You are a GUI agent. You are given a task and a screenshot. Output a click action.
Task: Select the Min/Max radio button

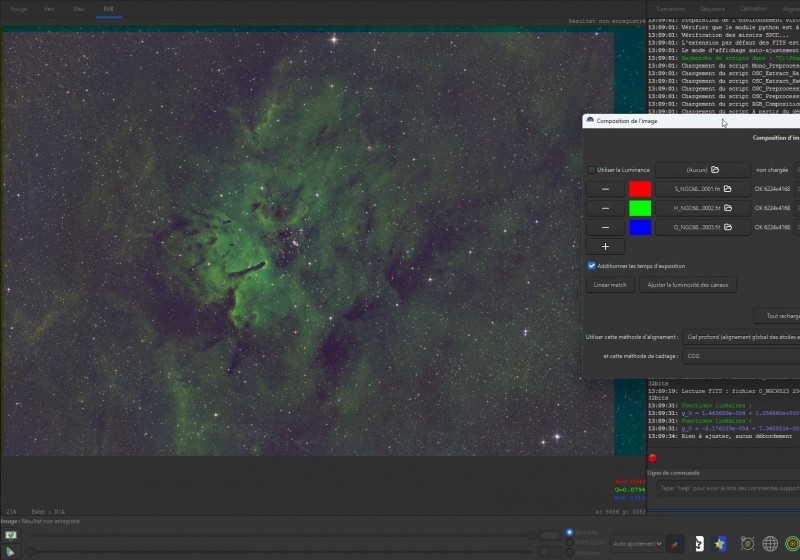[569, 532]
